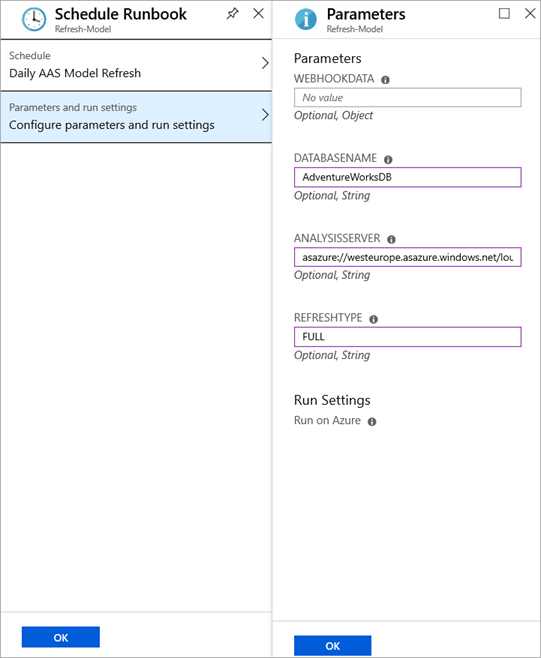This screenshot has height=658, width=541.
Task: Maximize the Parameters blade
Action: (504, 13)
